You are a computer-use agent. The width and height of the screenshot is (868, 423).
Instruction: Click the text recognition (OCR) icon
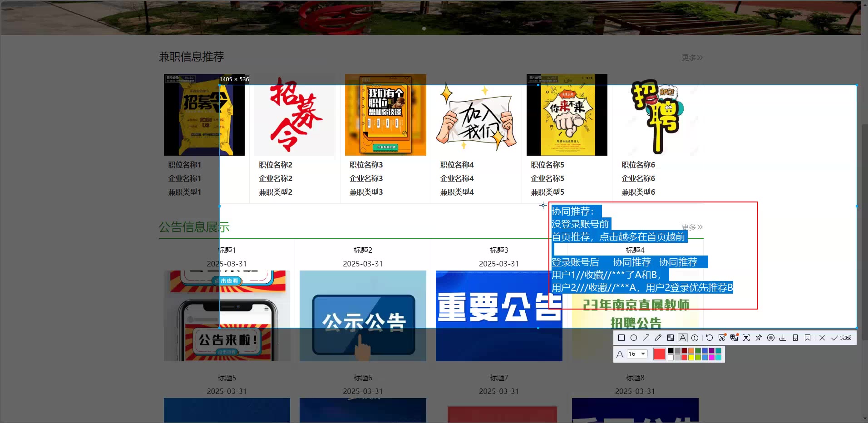coord(746,338)
